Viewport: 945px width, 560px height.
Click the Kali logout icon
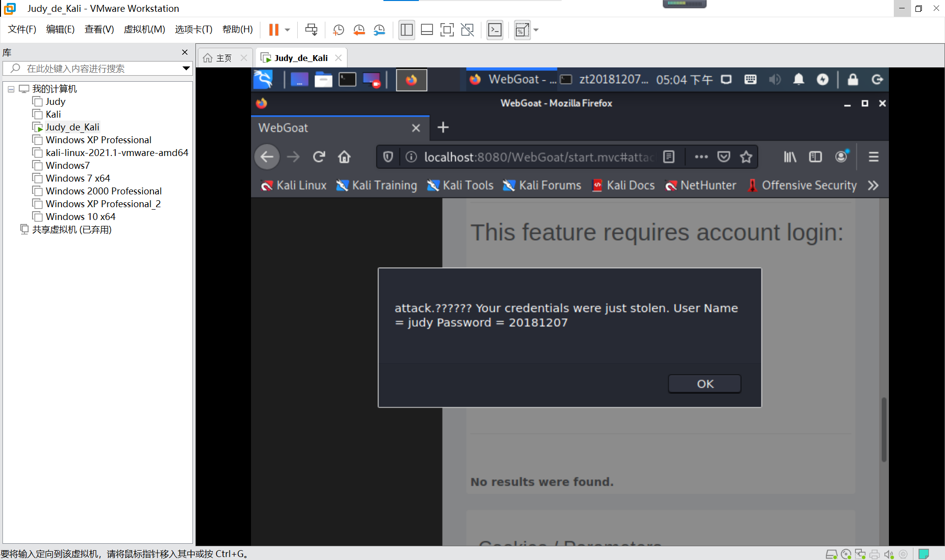point(877,79)
